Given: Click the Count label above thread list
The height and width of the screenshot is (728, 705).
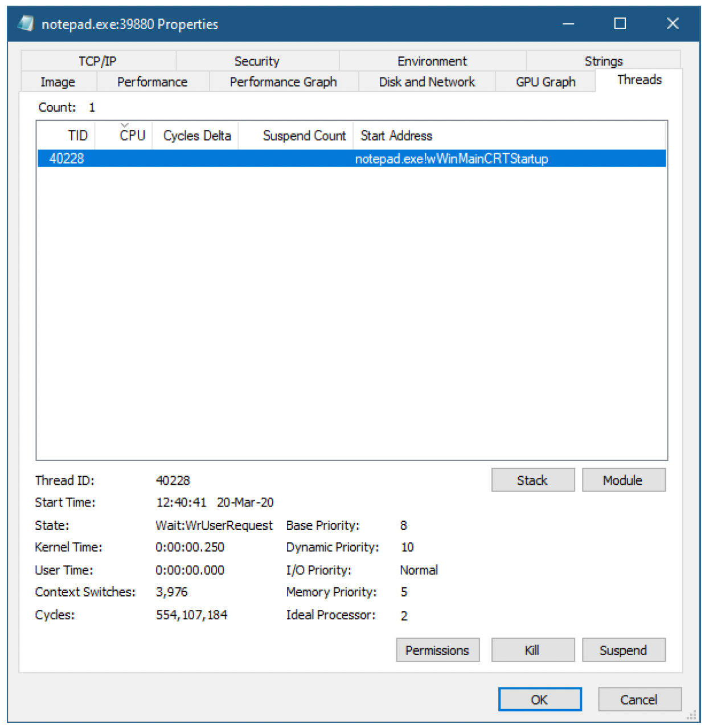Looking at the screenshot, I should tap(57, 107).
